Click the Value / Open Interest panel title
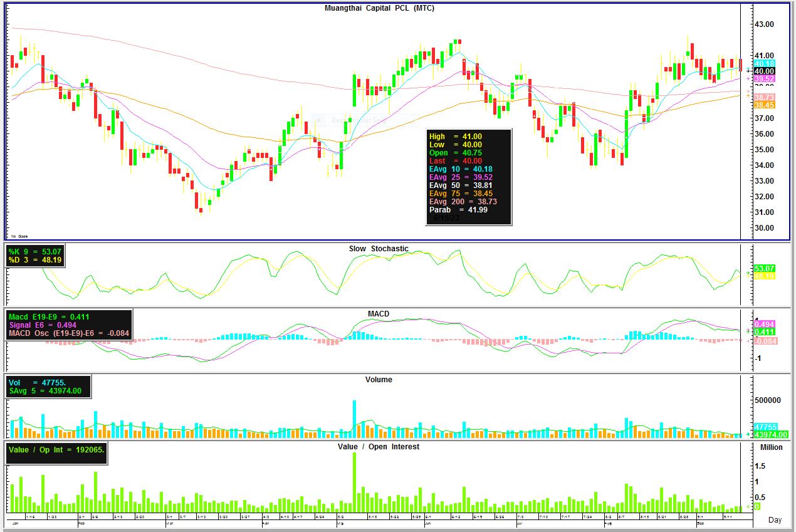796x532 pixels. click(379, 447)
